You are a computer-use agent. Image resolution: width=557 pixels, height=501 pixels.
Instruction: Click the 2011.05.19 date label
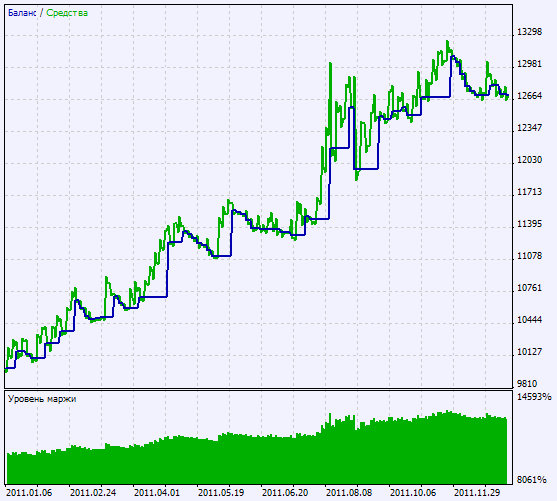(221, 493)
